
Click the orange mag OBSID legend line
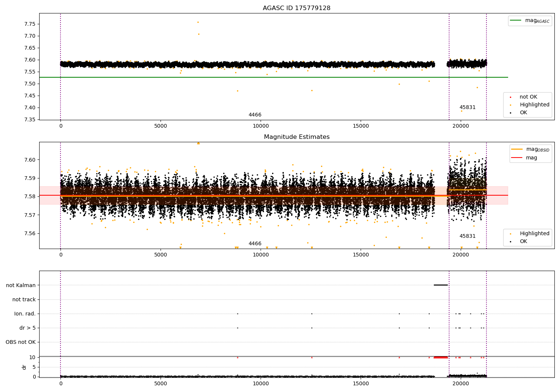pos(517,149)
